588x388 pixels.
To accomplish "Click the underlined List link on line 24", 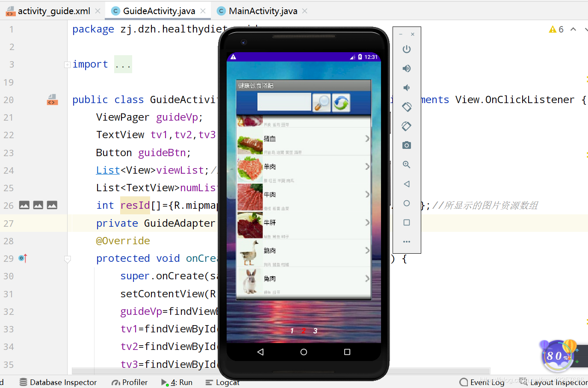I will click(108, 170).
